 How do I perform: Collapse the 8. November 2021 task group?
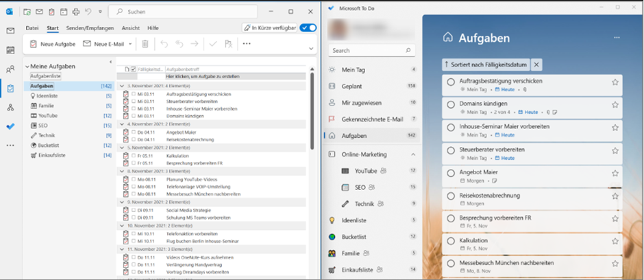[x=122, y=171]
